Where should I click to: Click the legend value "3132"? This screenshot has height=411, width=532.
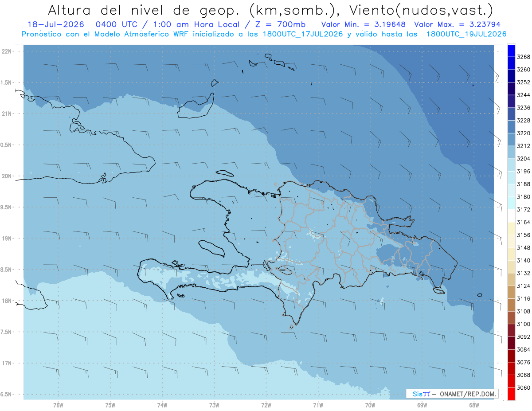[524, 273]
